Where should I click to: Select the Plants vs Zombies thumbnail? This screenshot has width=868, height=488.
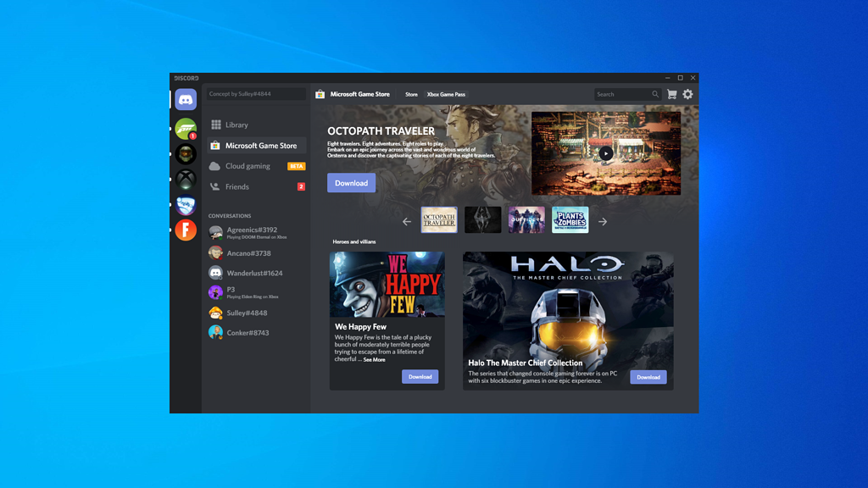pos(570,219)
